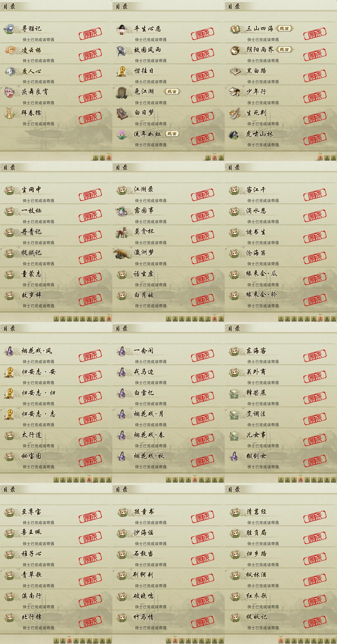The height and width of the screenshot is (644, 337).
Task: Click the 绝世 badge beside 兔江湖
Action: [x=172, y=92]
